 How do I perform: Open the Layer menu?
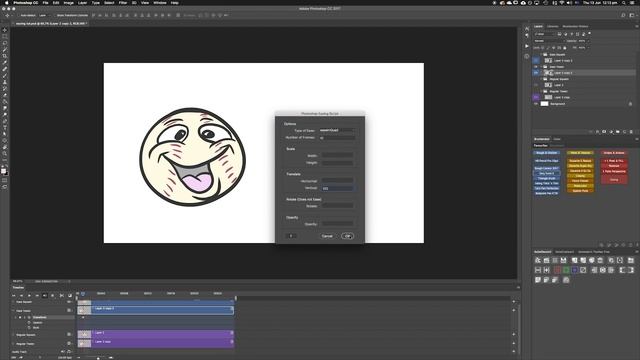tap(82, 3)
